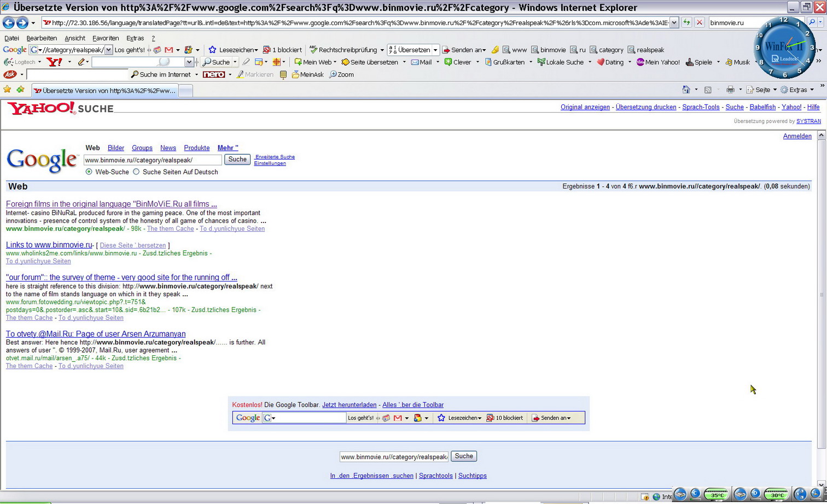
Task: Open the Musik dropdown on Yahoo toolbar
Action: click(756, 62)
